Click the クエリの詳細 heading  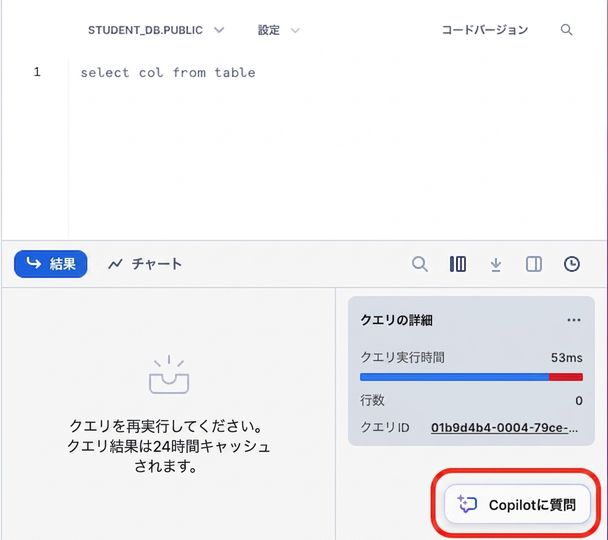click(x=396, y=320)
